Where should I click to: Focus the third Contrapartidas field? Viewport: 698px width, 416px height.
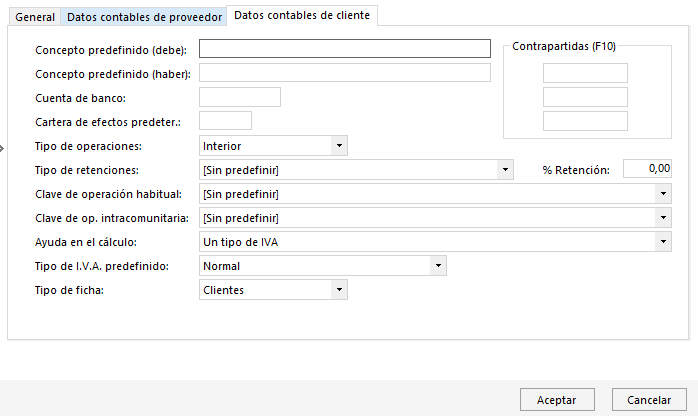585,121
